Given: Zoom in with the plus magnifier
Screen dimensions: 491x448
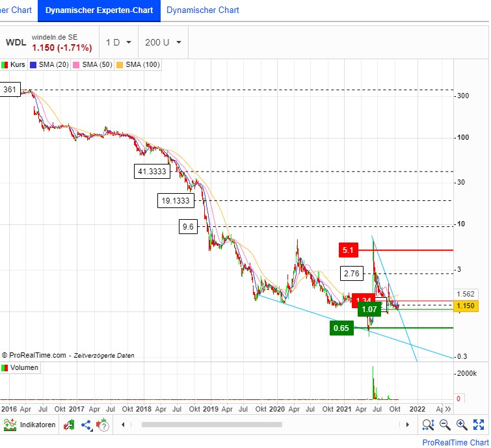Looking at the screenshot, I should tap(462, 425).
